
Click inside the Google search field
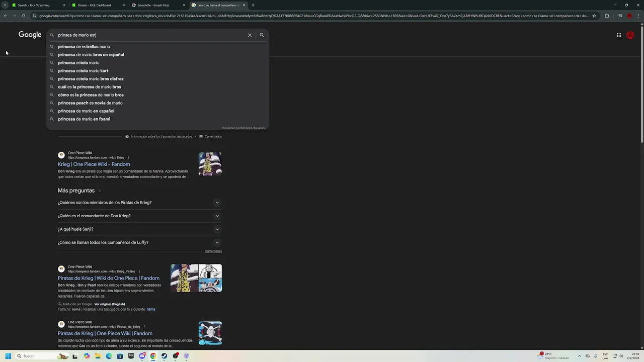tap(151, 35)
